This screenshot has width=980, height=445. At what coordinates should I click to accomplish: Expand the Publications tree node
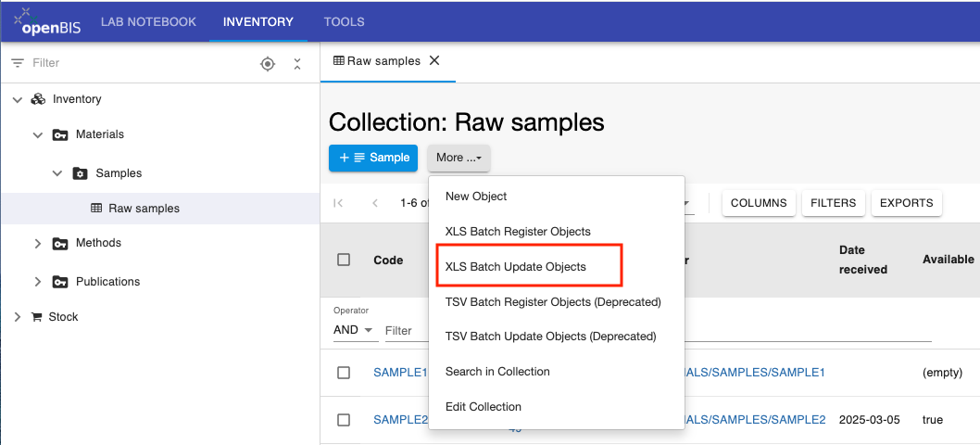(38, 282)
